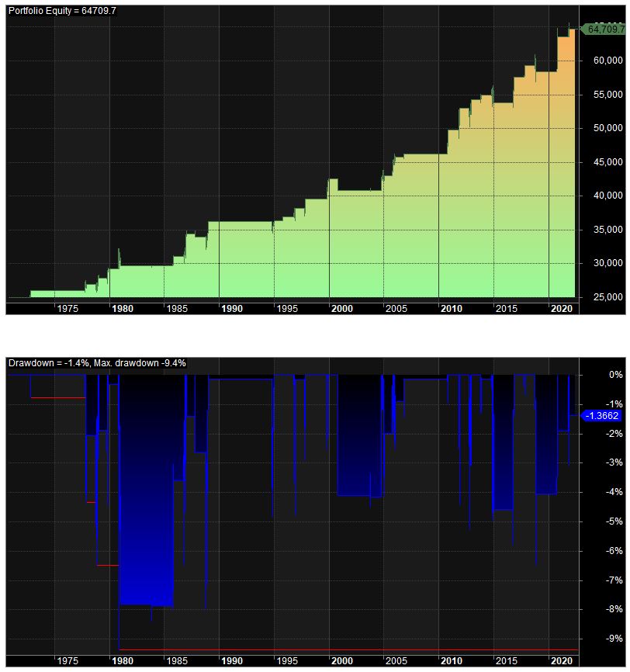Click 1980 on the drawdown chart time axis
Image resolution: width=630 pixels, height=672 pixels.
click(x=123, y=661)
